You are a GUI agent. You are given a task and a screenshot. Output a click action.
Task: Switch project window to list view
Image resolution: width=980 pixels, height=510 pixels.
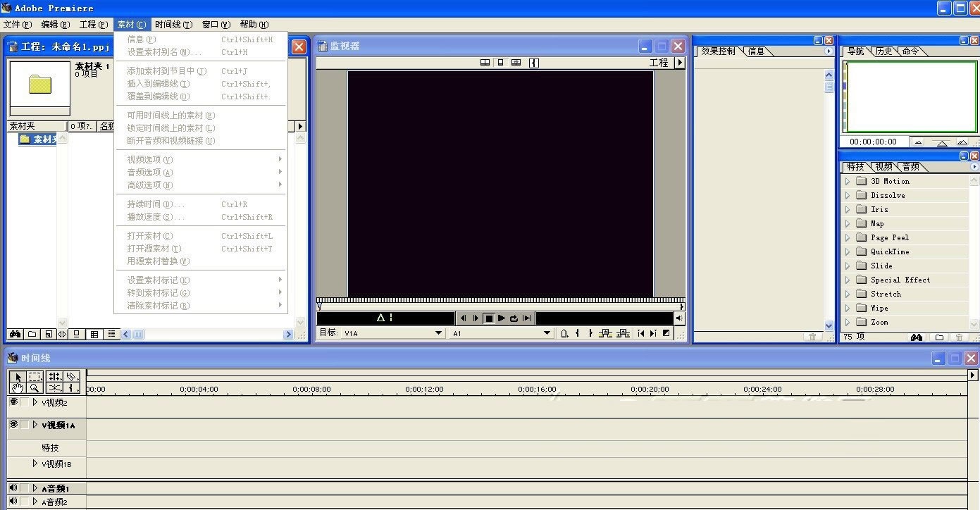111,334
